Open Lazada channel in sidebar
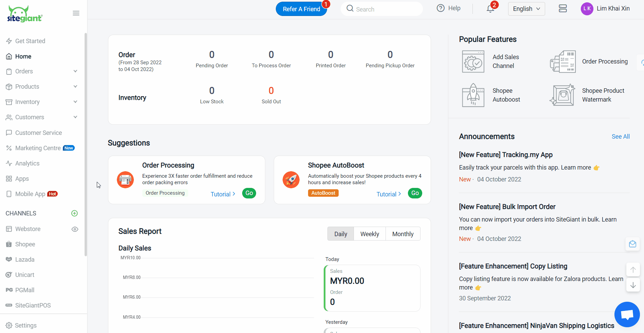 [24, 260]
